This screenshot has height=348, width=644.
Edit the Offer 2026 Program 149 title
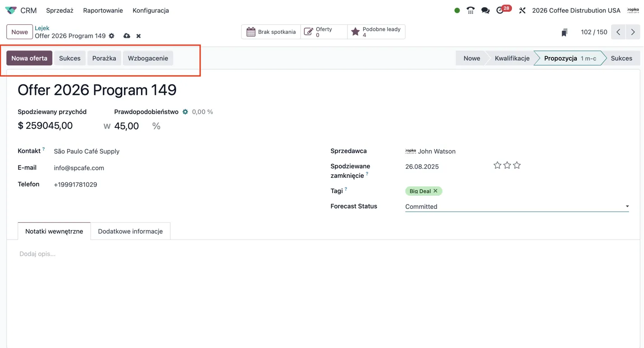(97, 90)
